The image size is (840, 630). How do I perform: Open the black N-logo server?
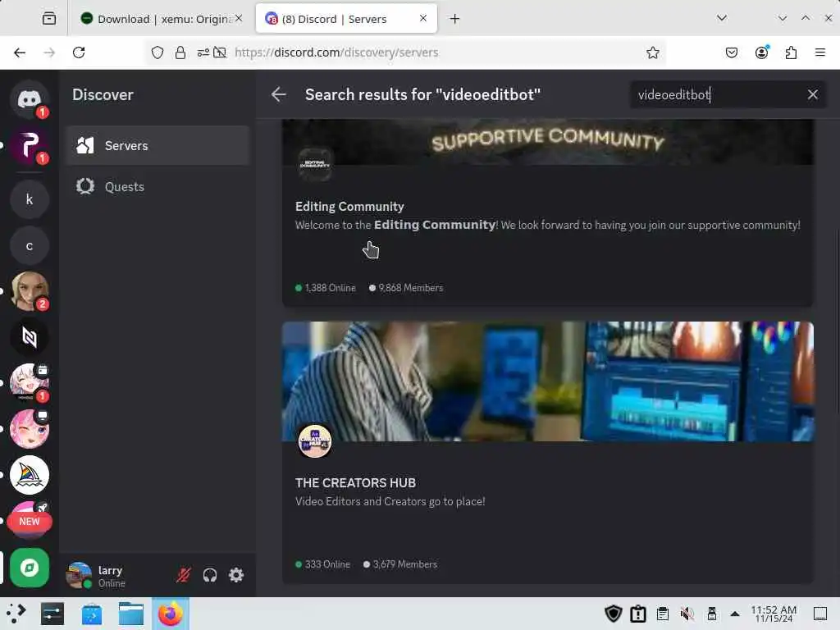pos(29,337)
